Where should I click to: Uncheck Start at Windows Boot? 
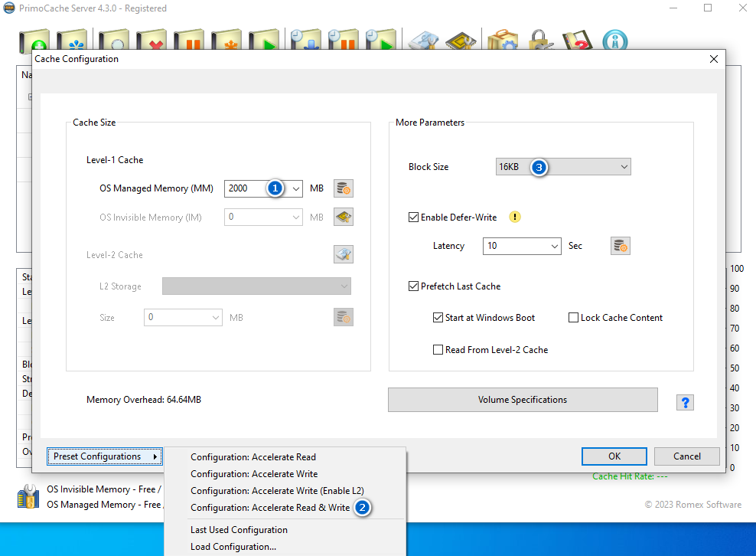438,318
